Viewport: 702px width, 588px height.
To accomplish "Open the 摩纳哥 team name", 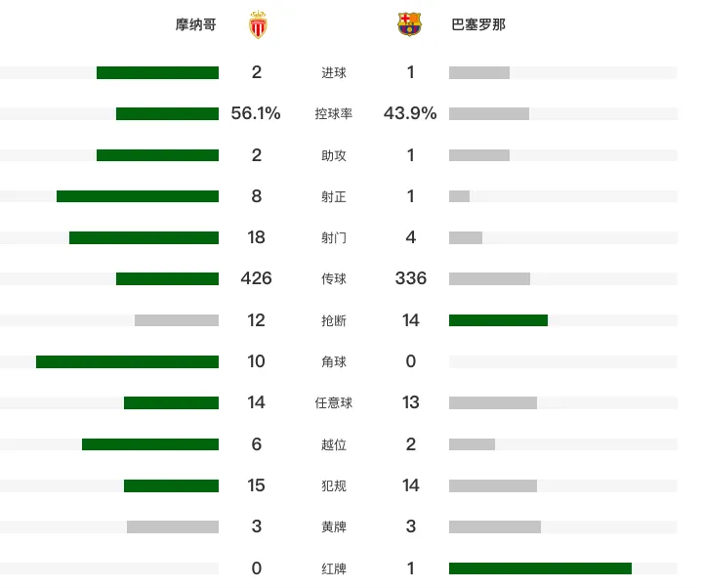I will click(195, 24).
